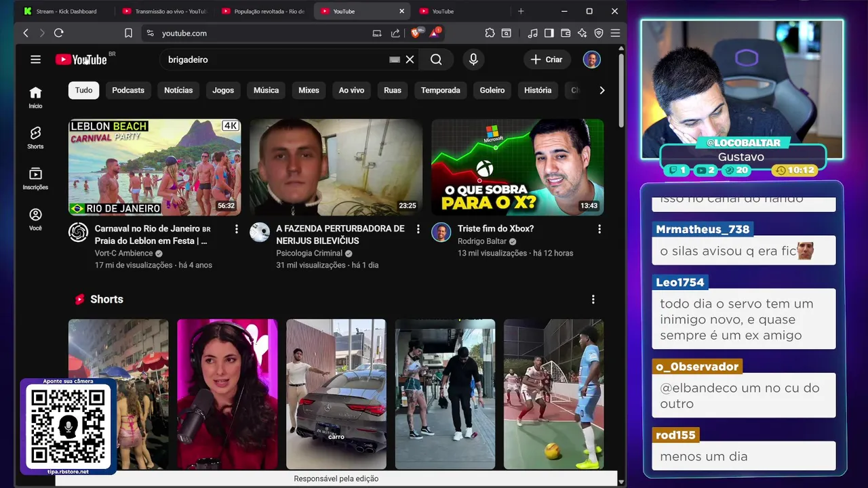Click the Brave Rewards triangle icon
Viewport: 868px width, 488px height.
click(x=434, y=33)
